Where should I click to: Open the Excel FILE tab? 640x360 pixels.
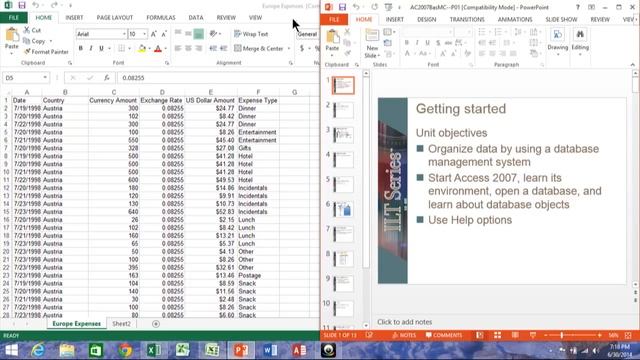coord(13,18)
